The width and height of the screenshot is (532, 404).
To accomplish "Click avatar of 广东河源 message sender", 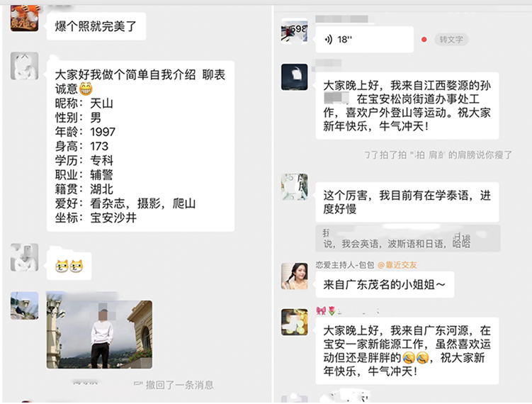I will pos(295,322).
